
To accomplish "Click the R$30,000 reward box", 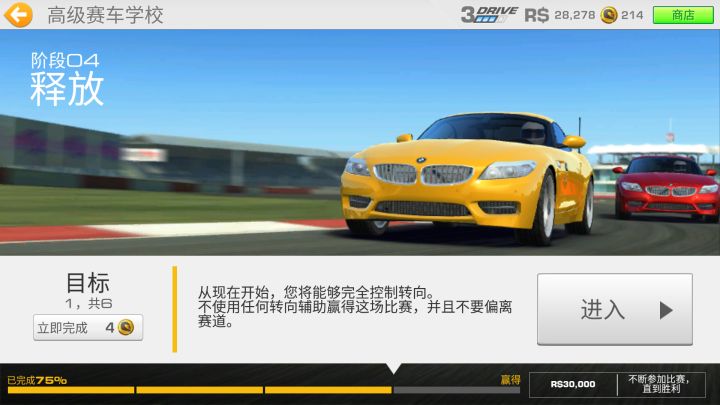I will click(x=573, y=384).
